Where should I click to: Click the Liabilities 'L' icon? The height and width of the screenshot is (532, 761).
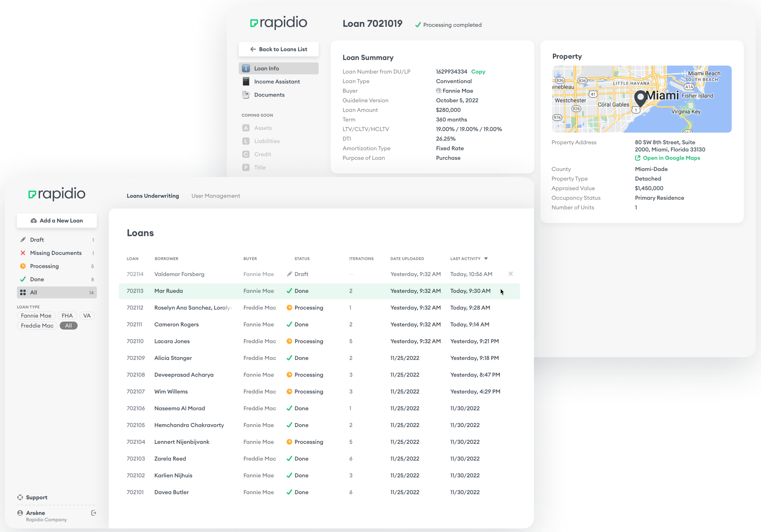(246, 141)
